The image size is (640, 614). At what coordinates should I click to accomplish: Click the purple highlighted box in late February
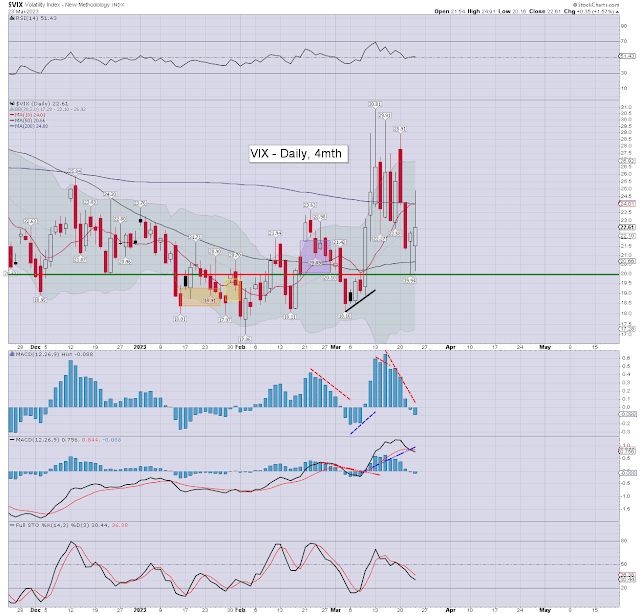(315, 256)
